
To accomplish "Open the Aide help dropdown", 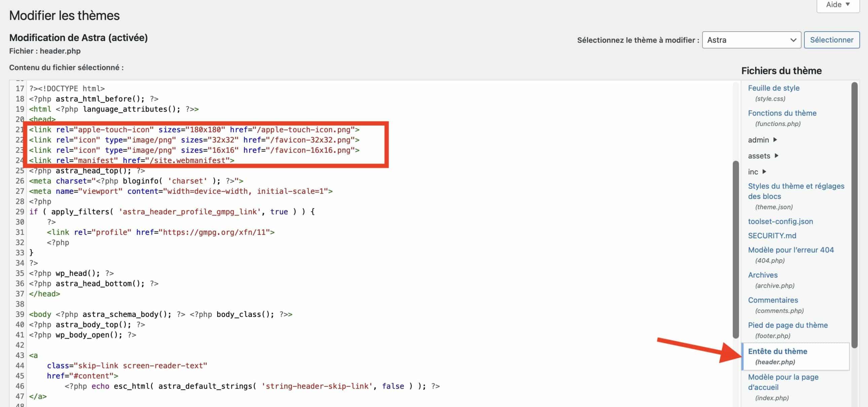I will (838, 5).
